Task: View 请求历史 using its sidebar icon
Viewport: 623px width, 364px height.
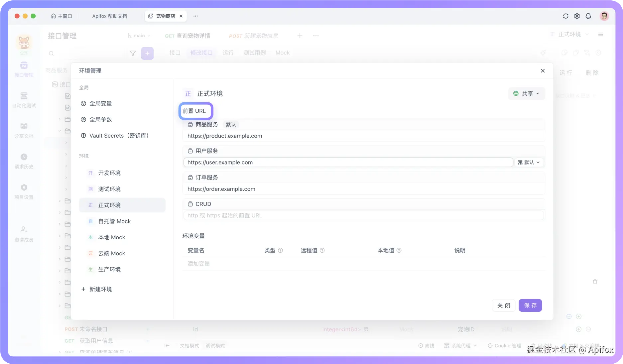Action: [x=24, y=160]
